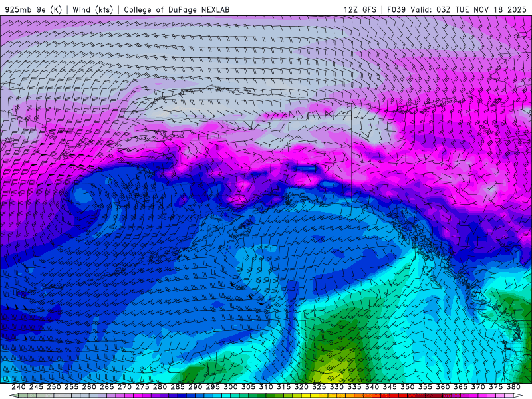Click the 245 value on the color scale

pyautogui.click(x=36, y=387)
